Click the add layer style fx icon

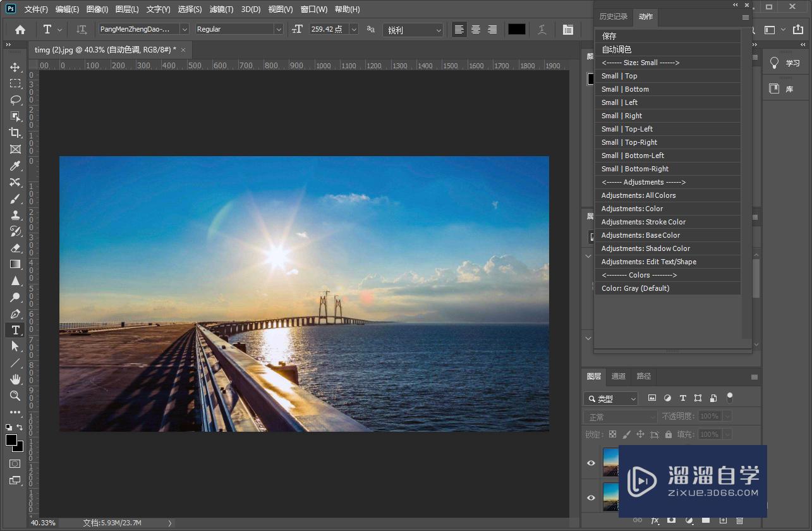point(655,520)
